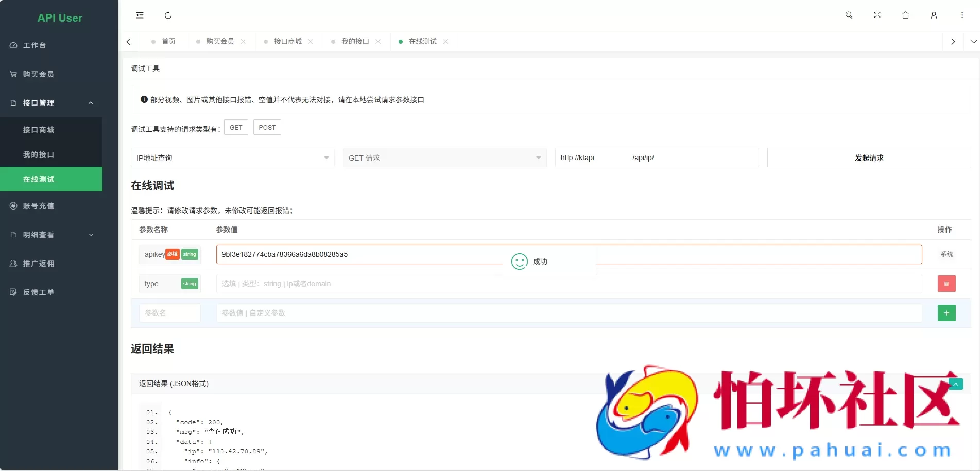Open the search function
980x471 pixels.
coord(849,15)
